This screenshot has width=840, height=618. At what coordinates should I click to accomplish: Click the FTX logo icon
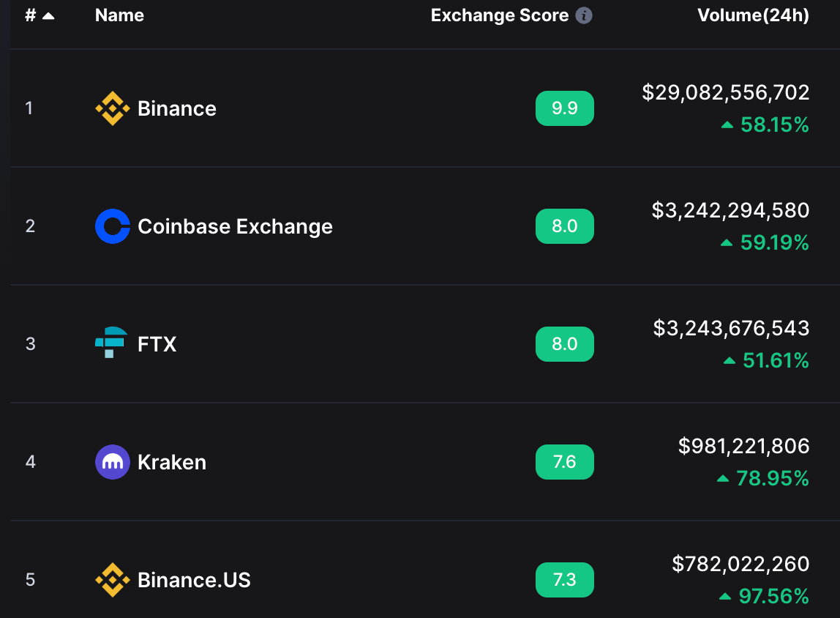click(x=111, y=343)
